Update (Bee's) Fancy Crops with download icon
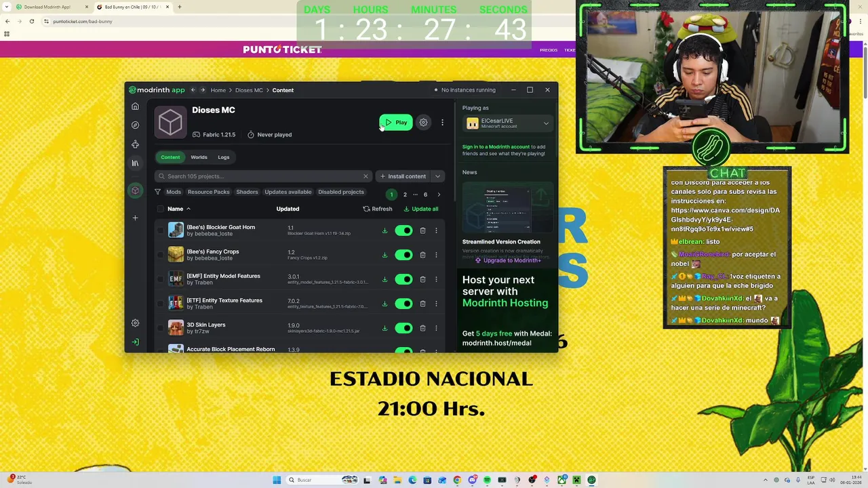Viewport: 868px width, 488px height. [384, 255]
